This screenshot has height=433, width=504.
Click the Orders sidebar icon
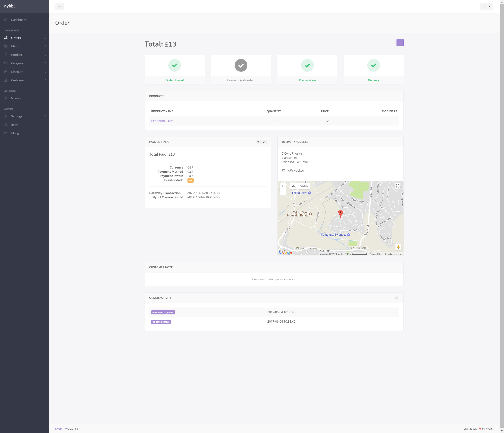tap(6, 38)
